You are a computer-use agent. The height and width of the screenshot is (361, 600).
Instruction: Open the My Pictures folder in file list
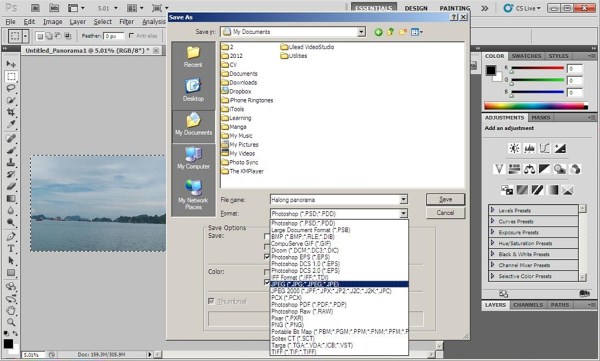point(240,144)
